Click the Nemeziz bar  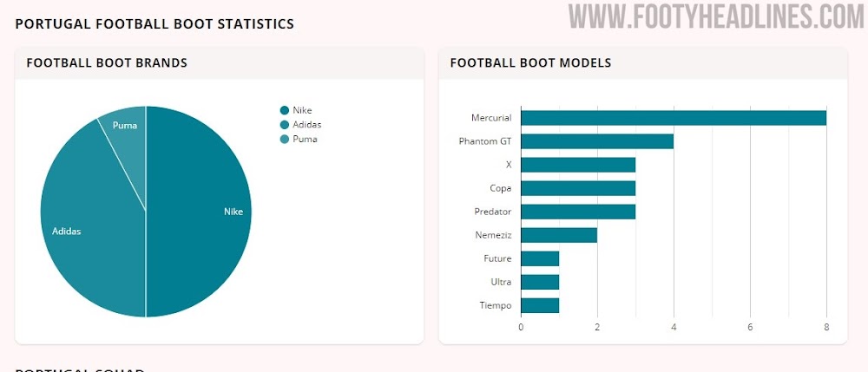coord(559,235)
